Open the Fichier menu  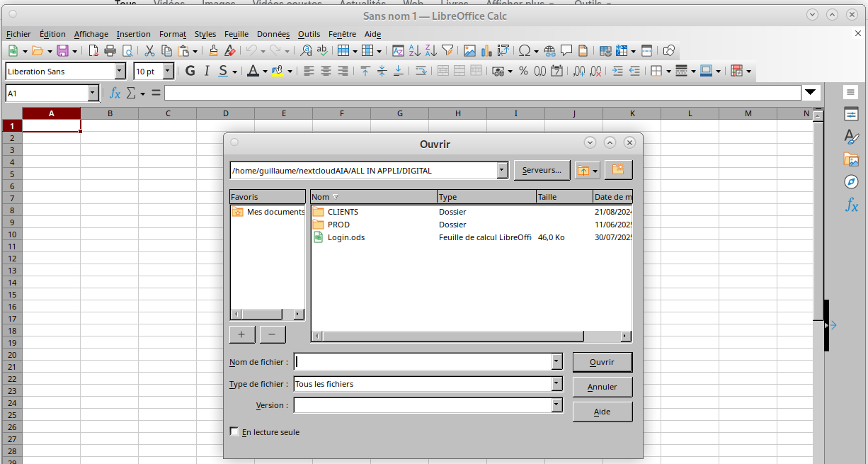point(18,34)
